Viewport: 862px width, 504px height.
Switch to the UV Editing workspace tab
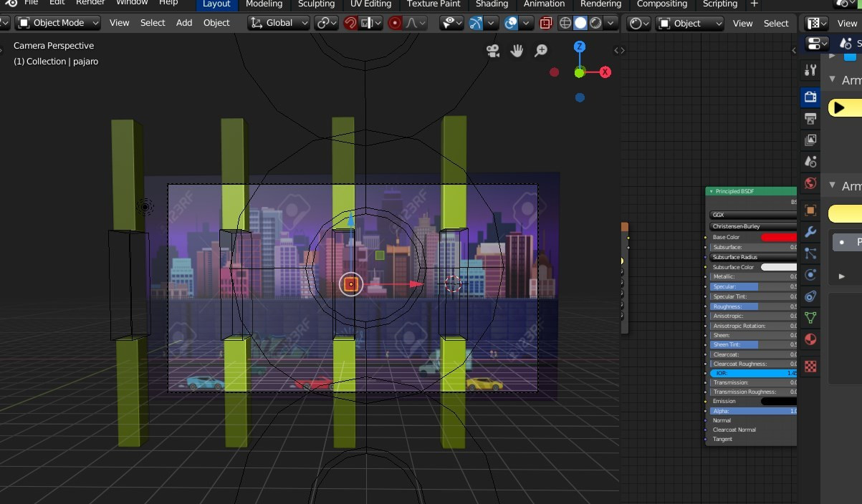point(370,4)
